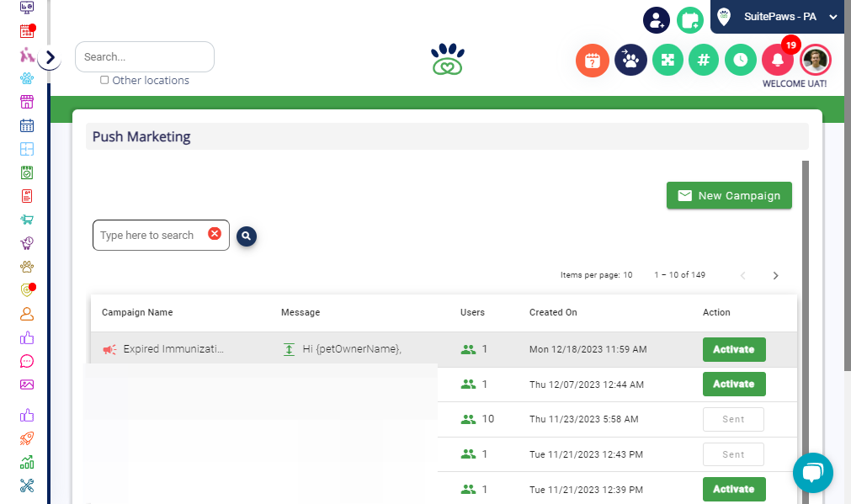Activate the Thu 12/07/2023 campaign
The image size is (851, 504).
click(734, 385)
